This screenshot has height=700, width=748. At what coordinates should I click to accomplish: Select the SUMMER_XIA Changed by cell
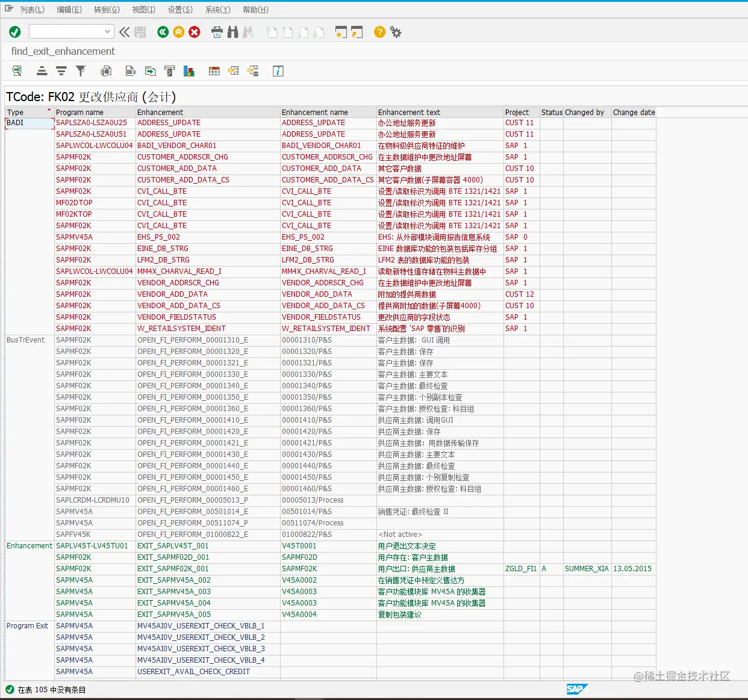tap(587, 569)
